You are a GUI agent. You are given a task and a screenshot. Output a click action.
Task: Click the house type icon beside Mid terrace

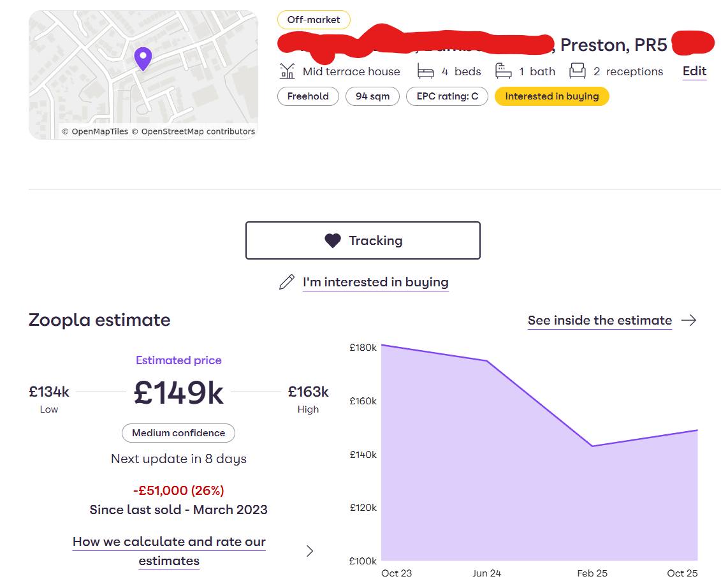(288, 71)
